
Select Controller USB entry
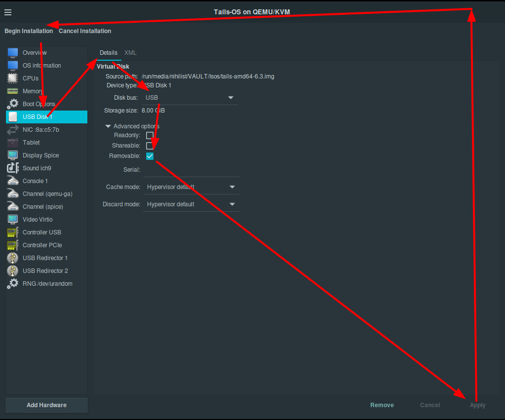point(47,232)
